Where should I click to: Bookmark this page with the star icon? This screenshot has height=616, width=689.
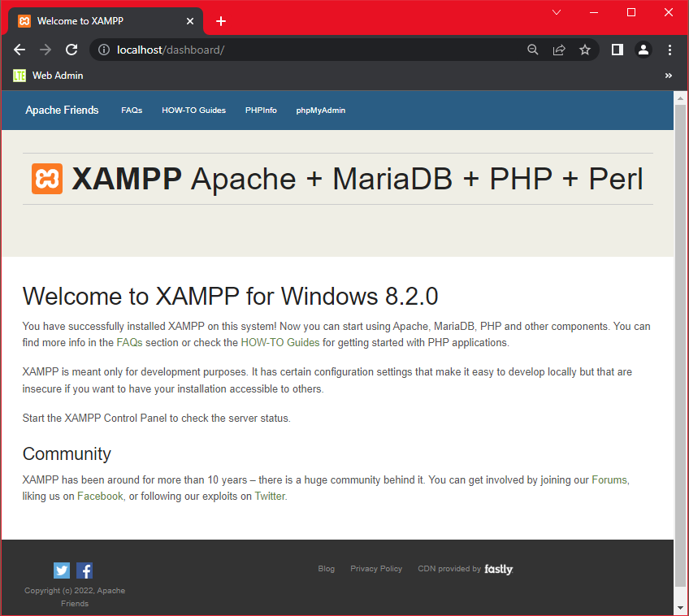(585, 50)
